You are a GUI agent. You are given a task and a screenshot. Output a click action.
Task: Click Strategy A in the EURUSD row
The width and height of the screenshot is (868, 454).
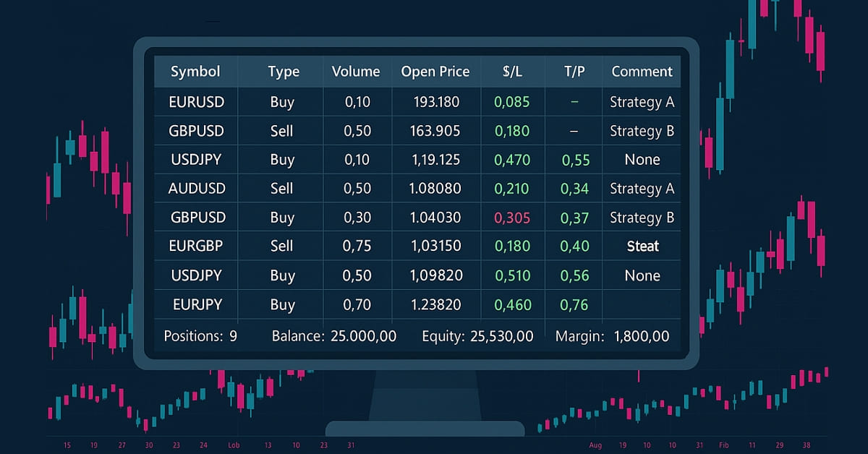click(642, 102)
